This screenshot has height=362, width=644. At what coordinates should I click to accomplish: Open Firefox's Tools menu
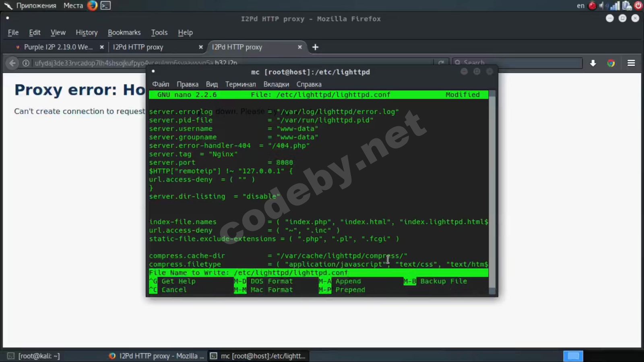point(159,33)
